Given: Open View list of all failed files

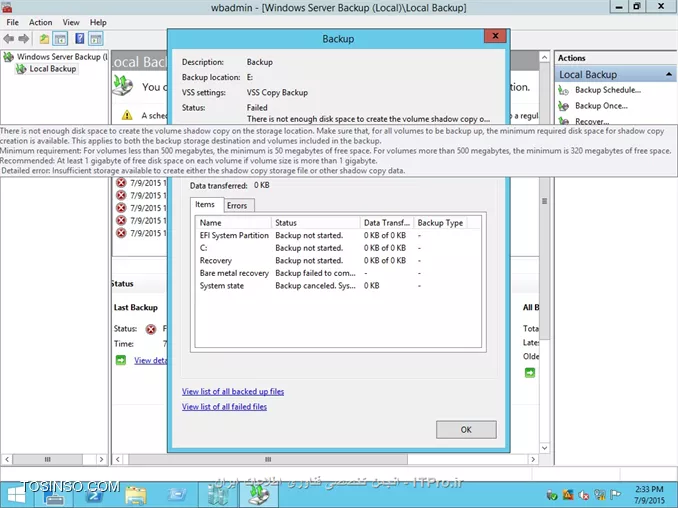Looking at the screenshot, I should 224,406.
